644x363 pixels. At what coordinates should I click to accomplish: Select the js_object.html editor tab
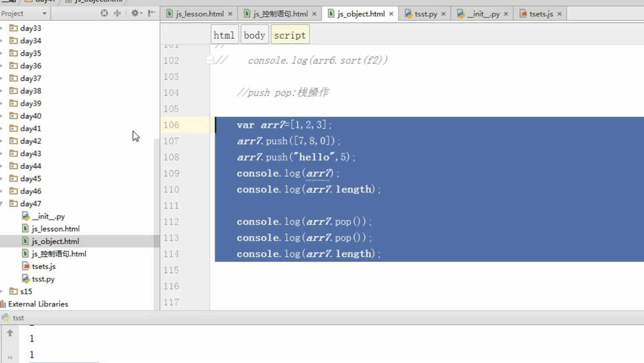click(361, 14)
